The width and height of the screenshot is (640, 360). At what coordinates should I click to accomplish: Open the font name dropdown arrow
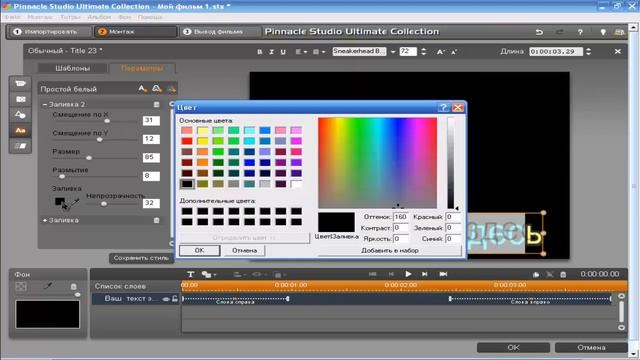tap(393, 52)
